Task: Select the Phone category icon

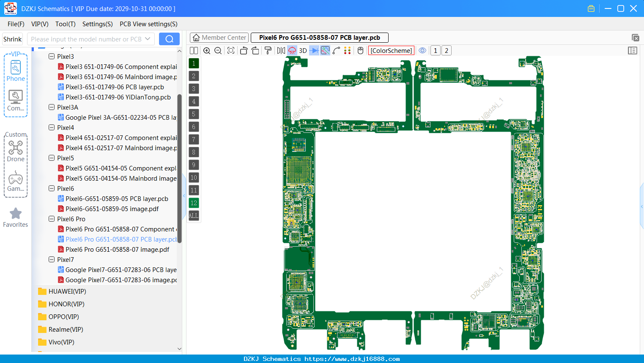Action: tap(16, 71)
